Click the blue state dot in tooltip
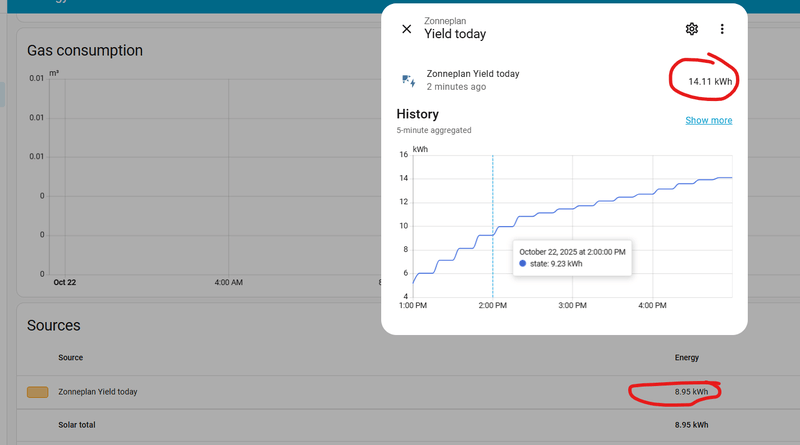 (x=523, y=264)
